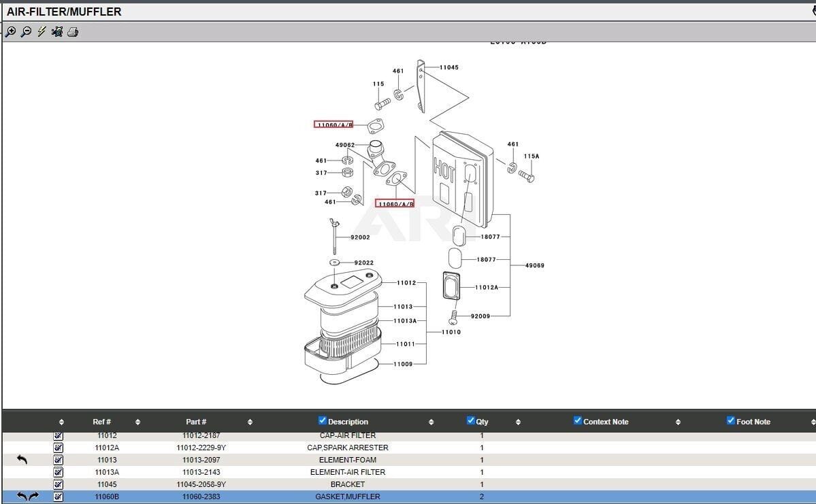Click add-to-cart icon for part 11012A
Viewport: 816px width, 504px height.
(59, 448)
